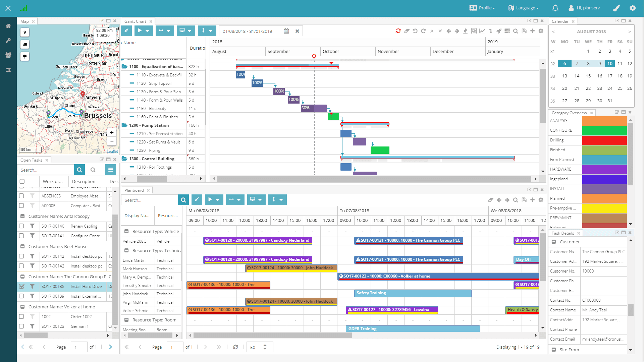This screenshot has width=644, height=362.
Task: Open the Gantt Chart settings gear
Action: [x=541, y=31]
